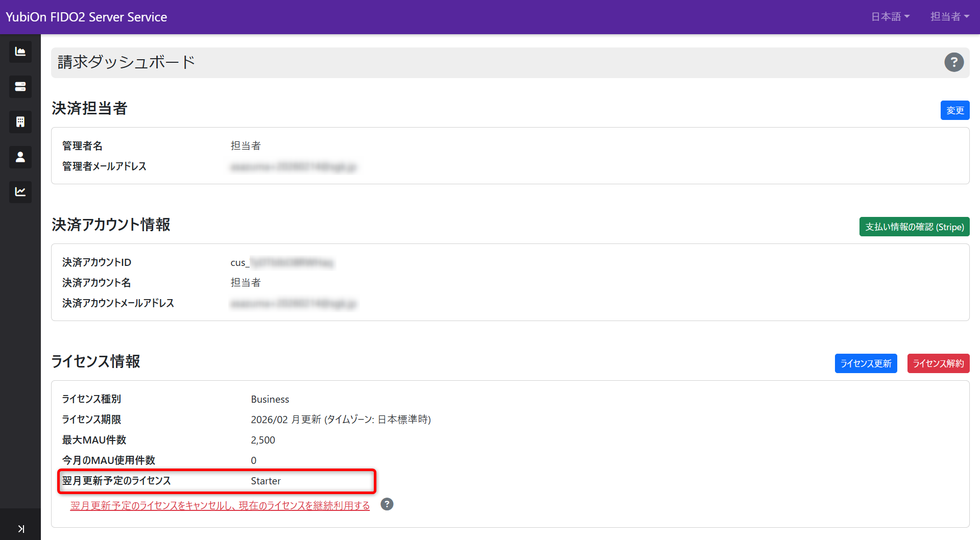The width and height of the screenshot is (980, 540).
Task: Open the line graph icon in sidebar
Action: point(20,192)
